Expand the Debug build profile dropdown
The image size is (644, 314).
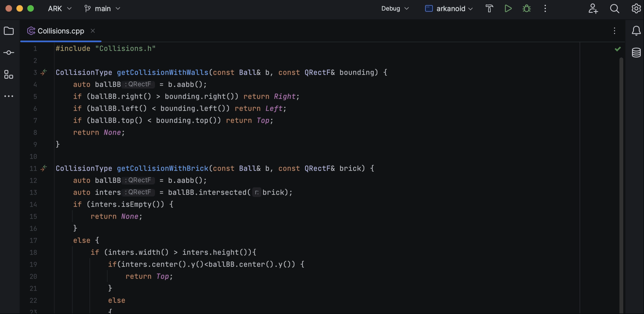coord(395,8)
